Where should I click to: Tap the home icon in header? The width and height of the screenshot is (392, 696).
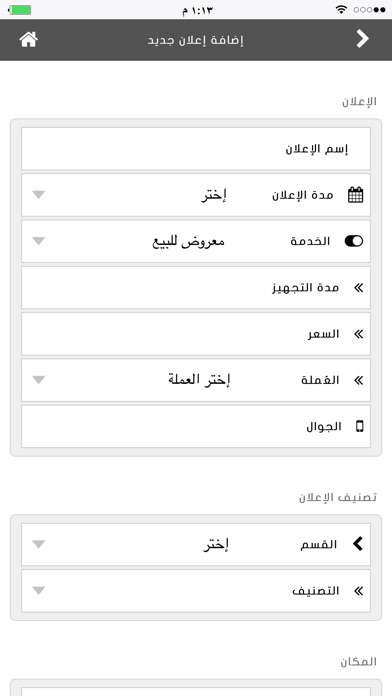click(28, 40)
